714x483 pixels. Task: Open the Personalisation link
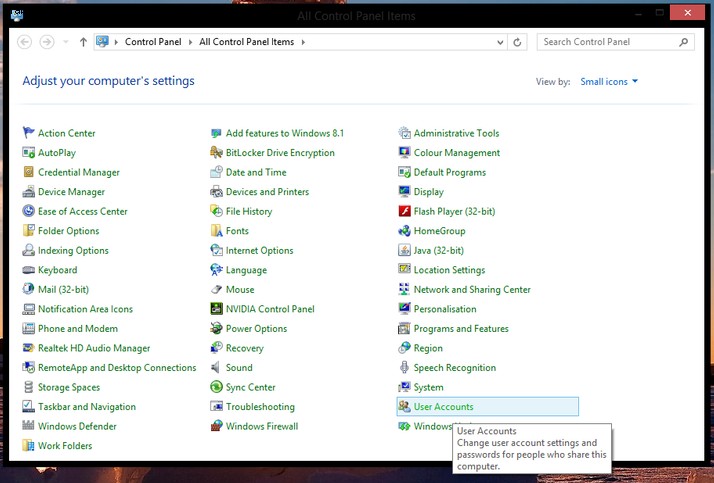tap(445, 309)
